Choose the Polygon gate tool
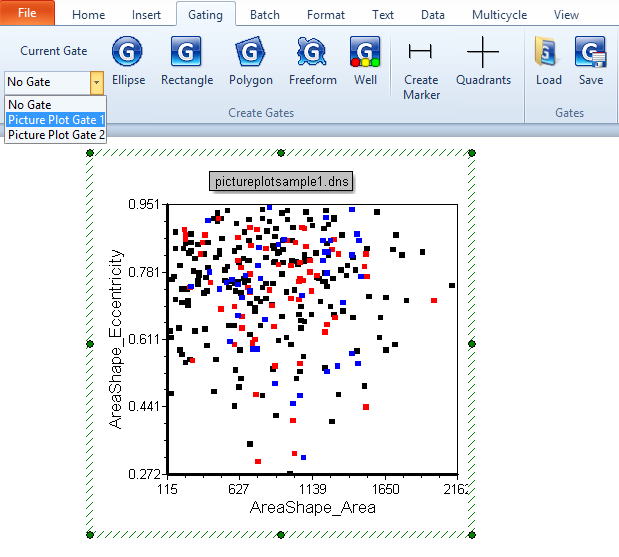 tap(250, 62)
